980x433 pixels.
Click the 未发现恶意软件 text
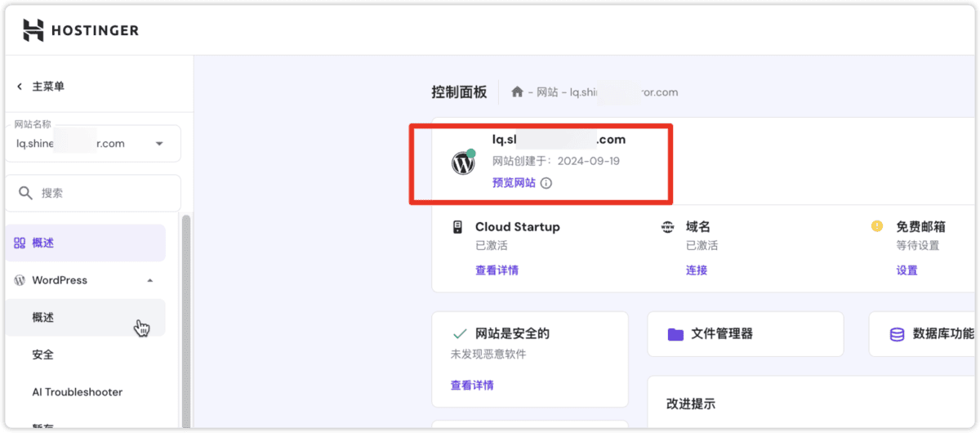click(x=488, y=355)
